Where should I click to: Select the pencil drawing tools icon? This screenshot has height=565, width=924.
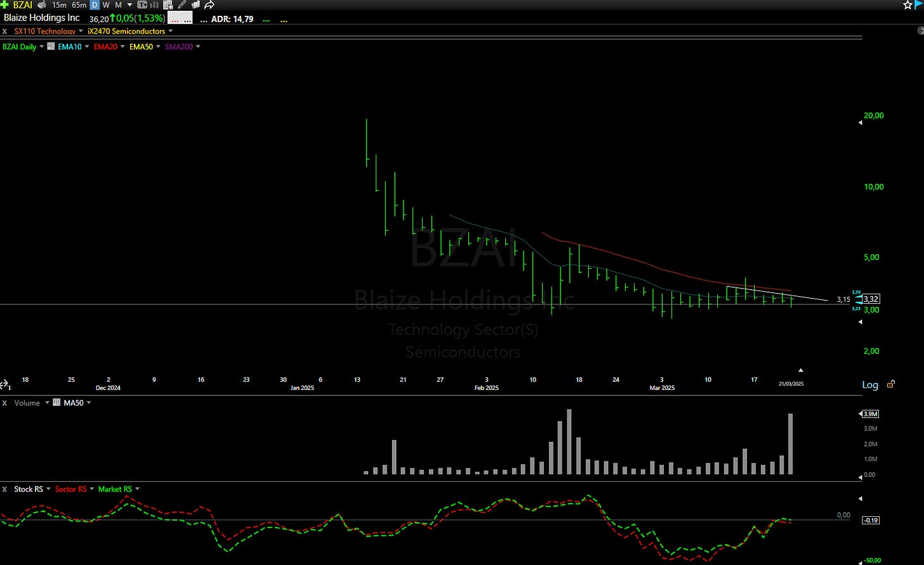182,5
